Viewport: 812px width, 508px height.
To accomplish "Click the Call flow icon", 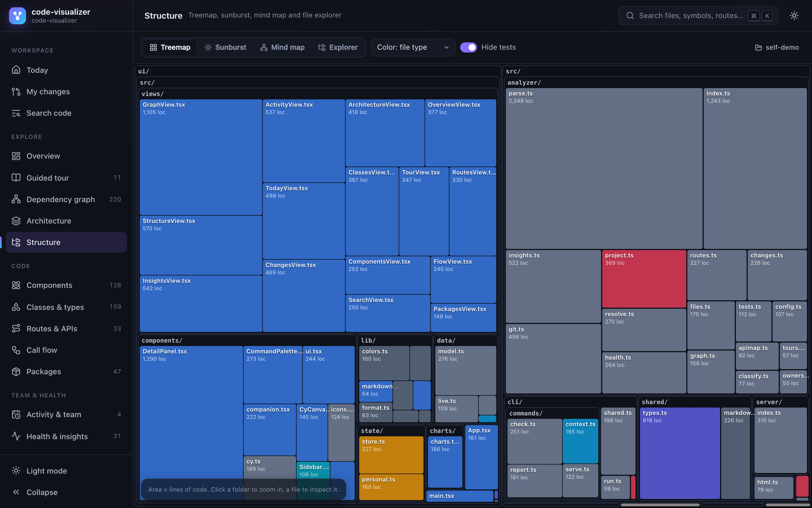I will 16,350.
